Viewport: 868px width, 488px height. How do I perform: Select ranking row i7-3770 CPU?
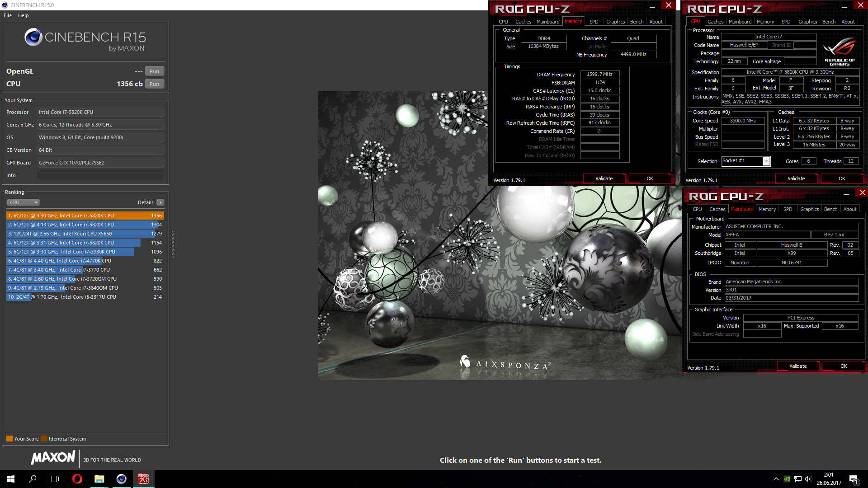pos(85,270)
